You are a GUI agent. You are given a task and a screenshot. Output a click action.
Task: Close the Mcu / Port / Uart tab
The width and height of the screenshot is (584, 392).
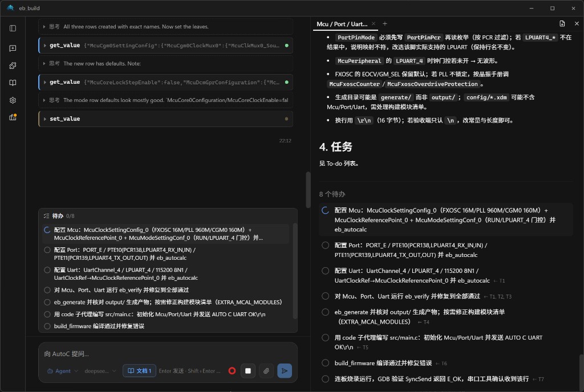click(374, 24)
